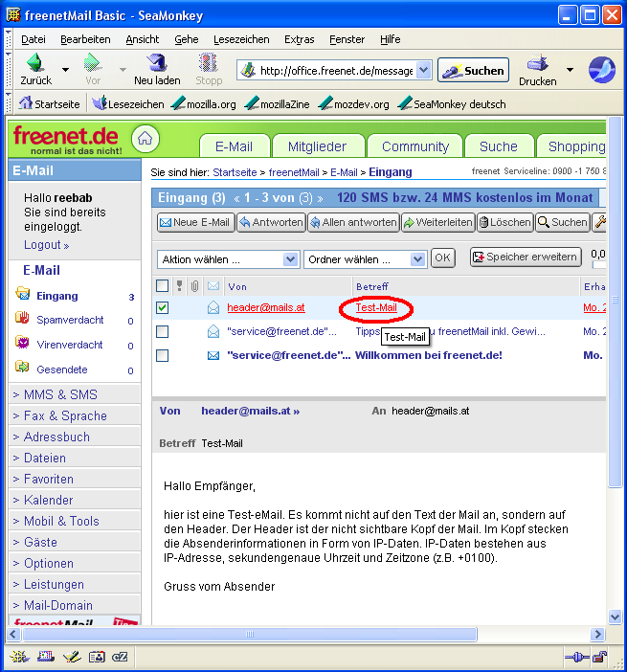Click the Löschen trash toolbar button

[505, 222]
